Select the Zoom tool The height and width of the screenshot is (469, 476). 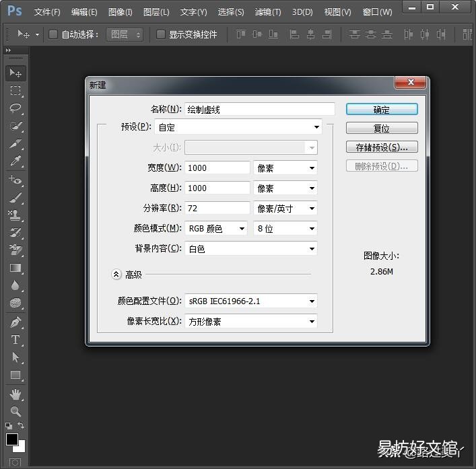coord(15,411)
